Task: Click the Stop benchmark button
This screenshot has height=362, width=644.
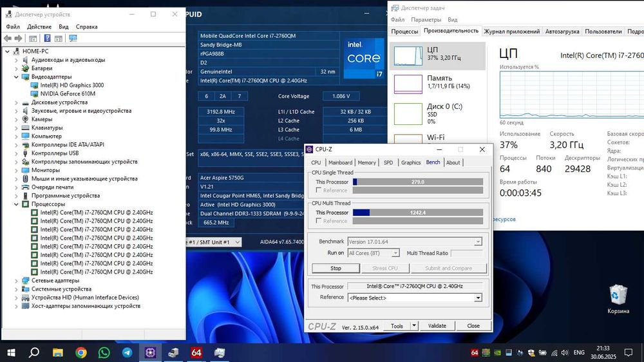Action: coord(336,269)
